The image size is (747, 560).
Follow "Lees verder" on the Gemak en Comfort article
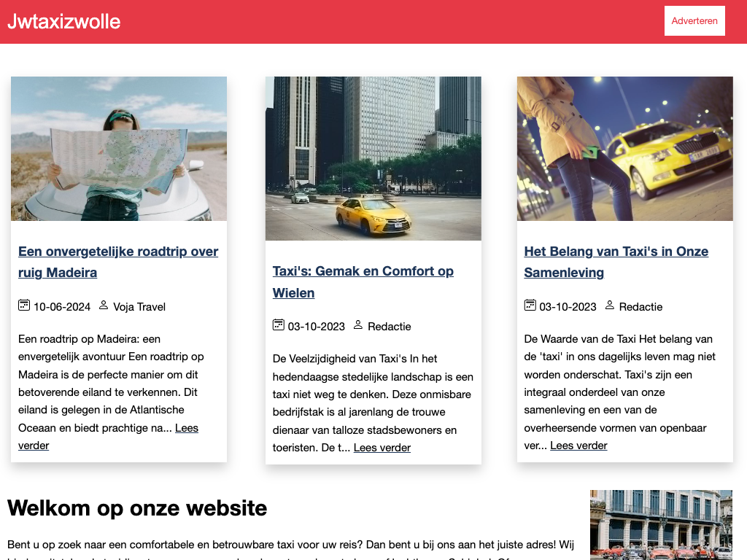[382, 448]
